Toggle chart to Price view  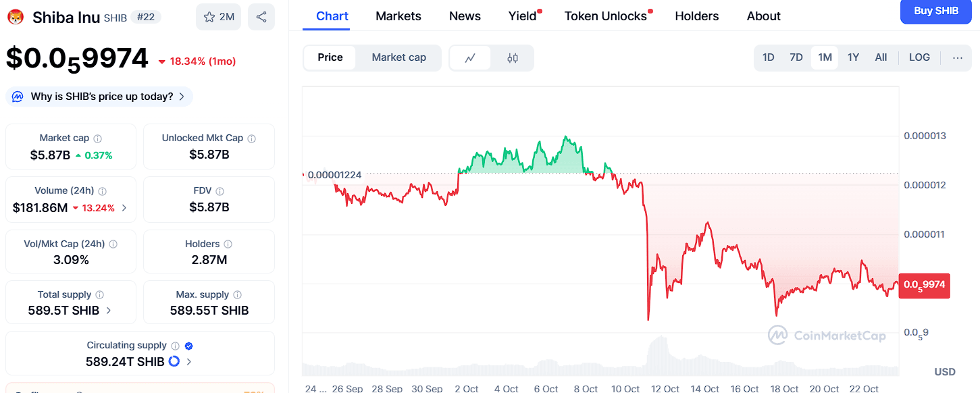coord(330,57)
